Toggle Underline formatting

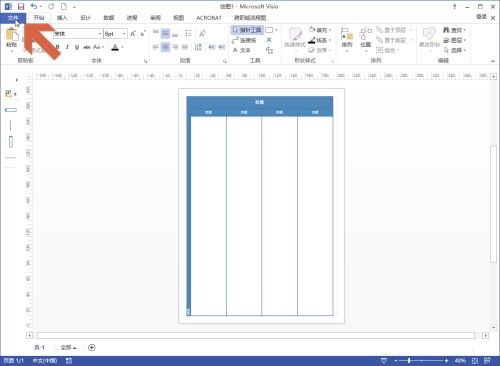77,47
